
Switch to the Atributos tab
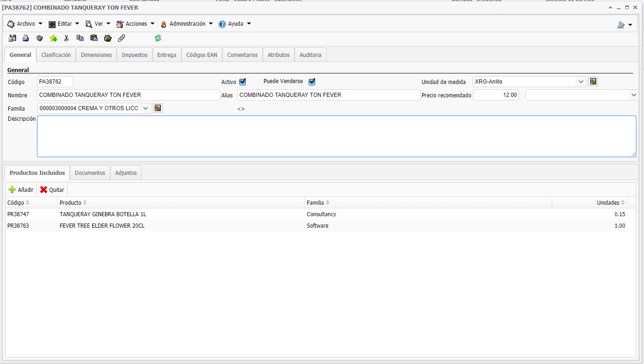pyautogui.click(x=279, y=55)
